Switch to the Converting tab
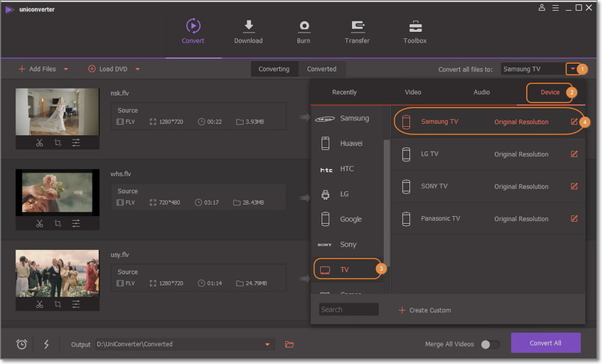 pos(274,69)
